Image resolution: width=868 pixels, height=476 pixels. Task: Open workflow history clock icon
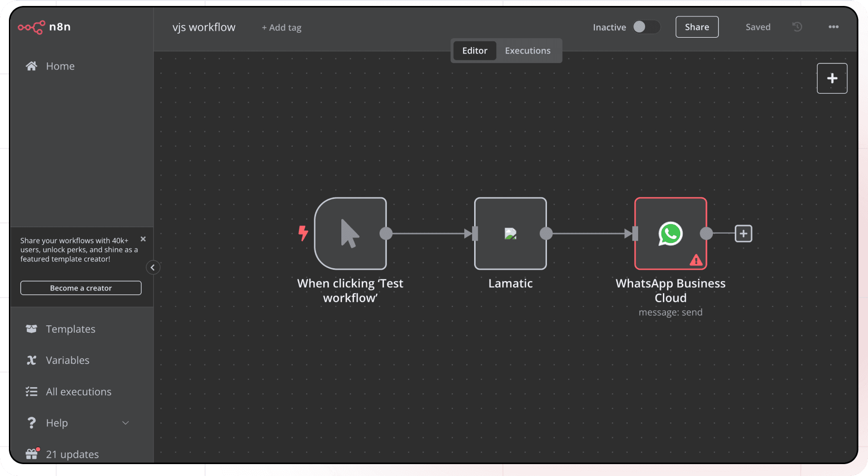797,27
